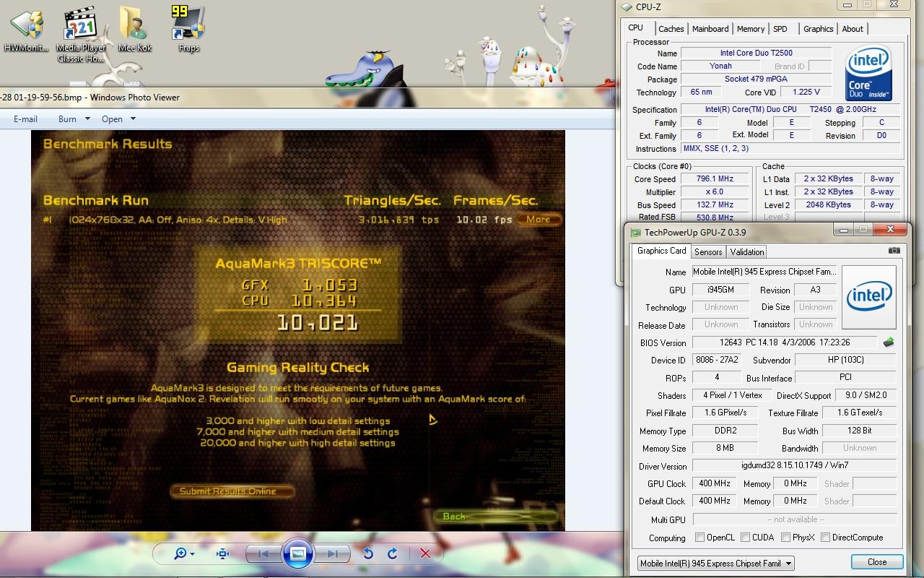This screenshot has width=924, height=578.
Task: Rotate image counterclockwise
Action: click(x=368, y=553)
